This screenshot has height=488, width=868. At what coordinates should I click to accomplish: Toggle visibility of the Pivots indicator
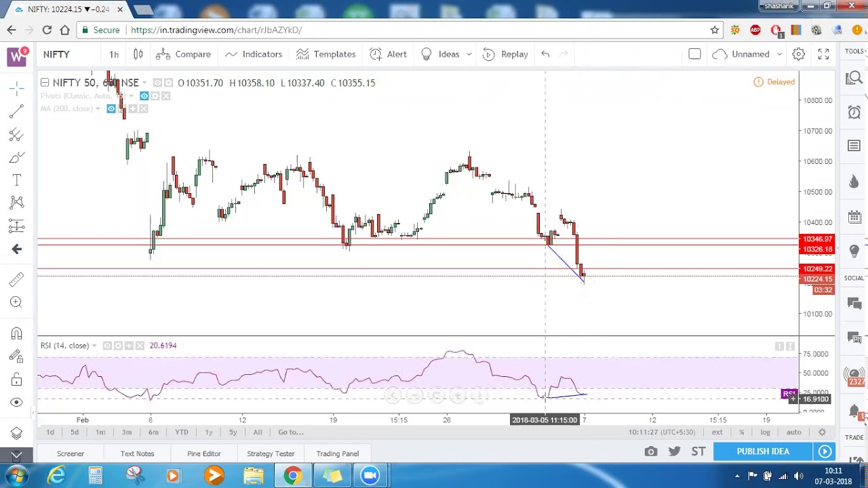point(144,96)
